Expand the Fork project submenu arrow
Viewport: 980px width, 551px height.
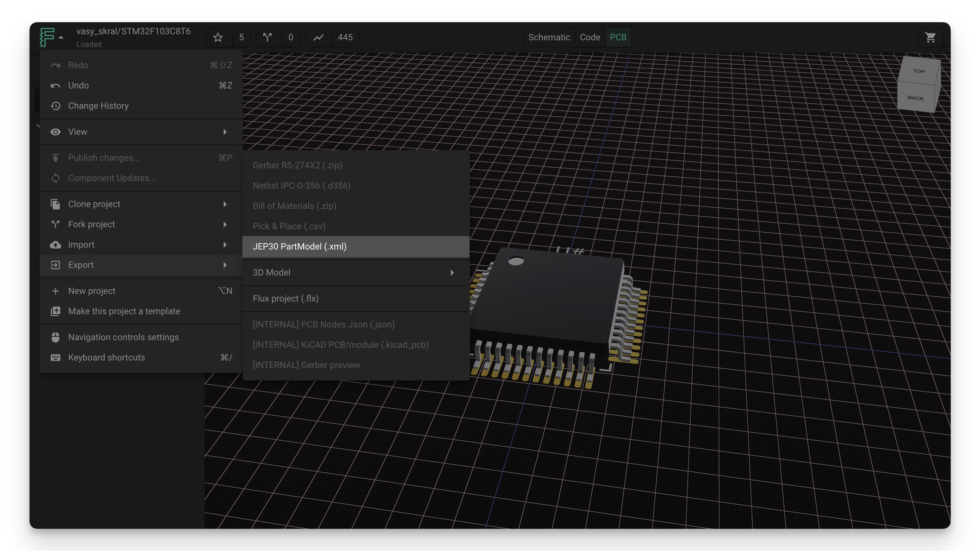[225, 224]
